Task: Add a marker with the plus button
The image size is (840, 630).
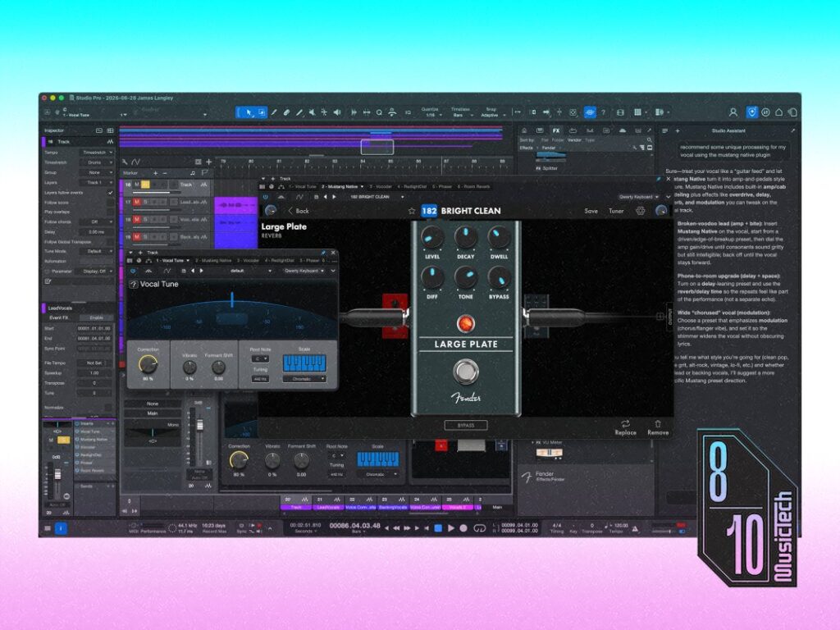Action: coord(156,173)
